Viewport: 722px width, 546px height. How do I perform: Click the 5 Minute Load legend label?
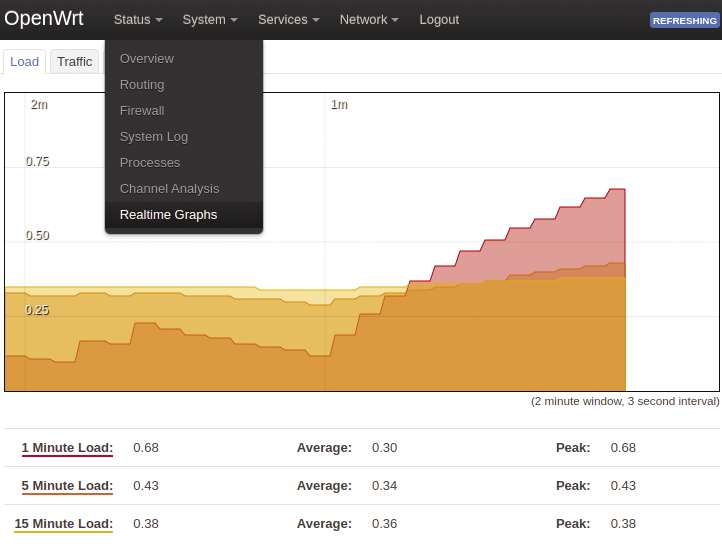pyautogui.click(x=67, y=486)
